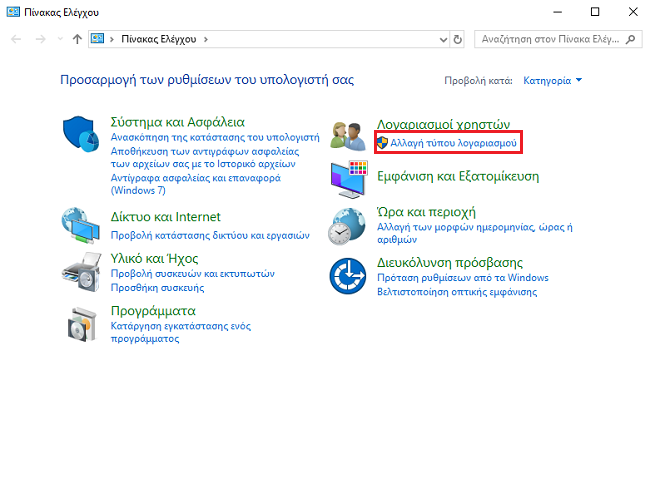The image size is (650, 489).
Task: Expand the address bar history dropdown arrow
Action: (x=443, y=39)
